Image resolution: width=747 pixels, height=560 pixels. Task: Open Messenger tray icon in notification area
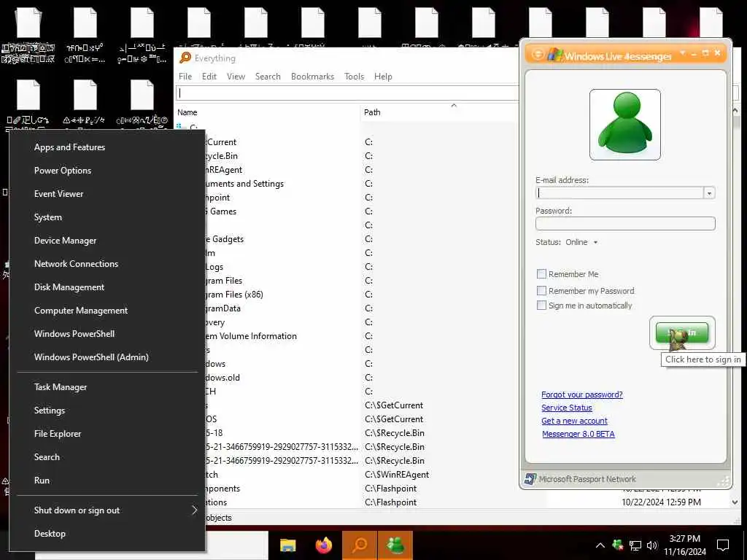pos(618,545)
